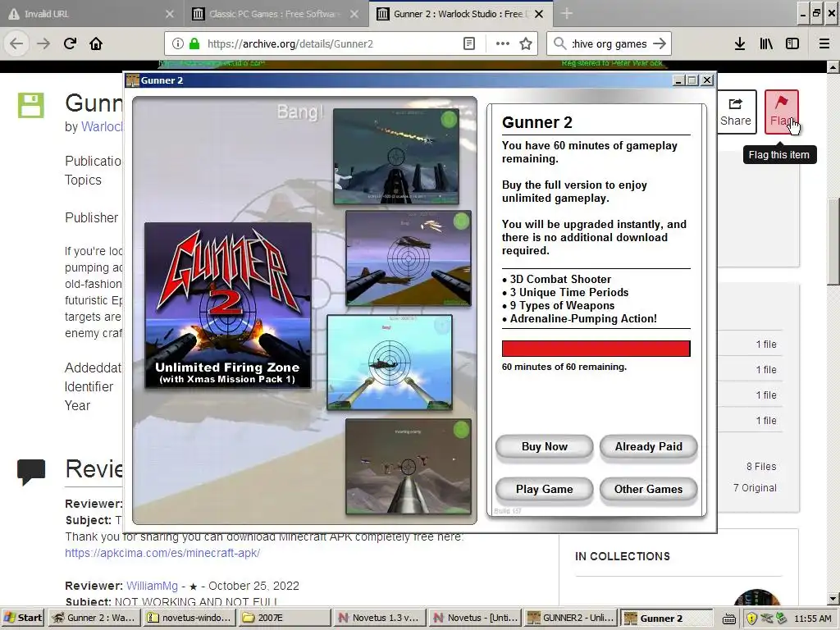Click the search magnifier icon
This screenshot has height=630, width=840.
(x=559, y=44)
